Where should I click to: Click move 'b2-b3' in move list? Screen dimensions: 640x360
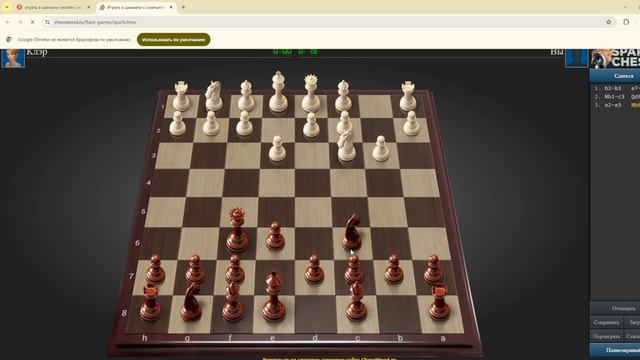(x=613, y=88)
